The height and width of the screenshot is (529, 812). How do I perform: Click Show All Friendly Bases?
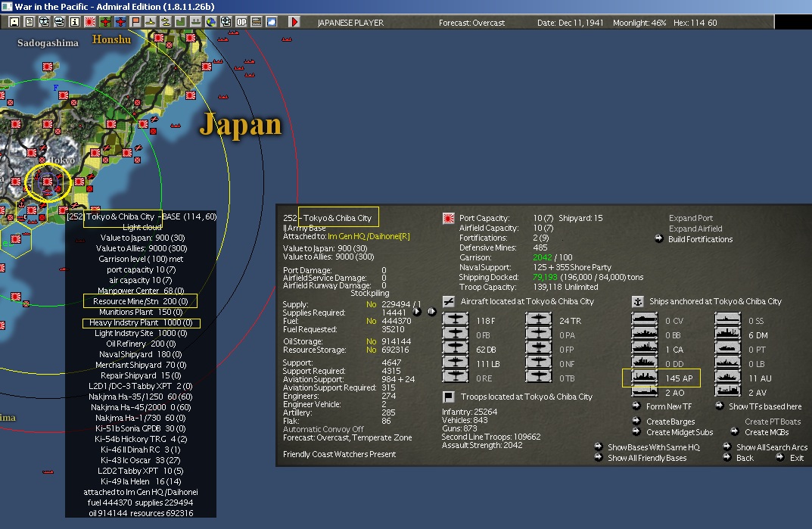(x=647, y=458)
